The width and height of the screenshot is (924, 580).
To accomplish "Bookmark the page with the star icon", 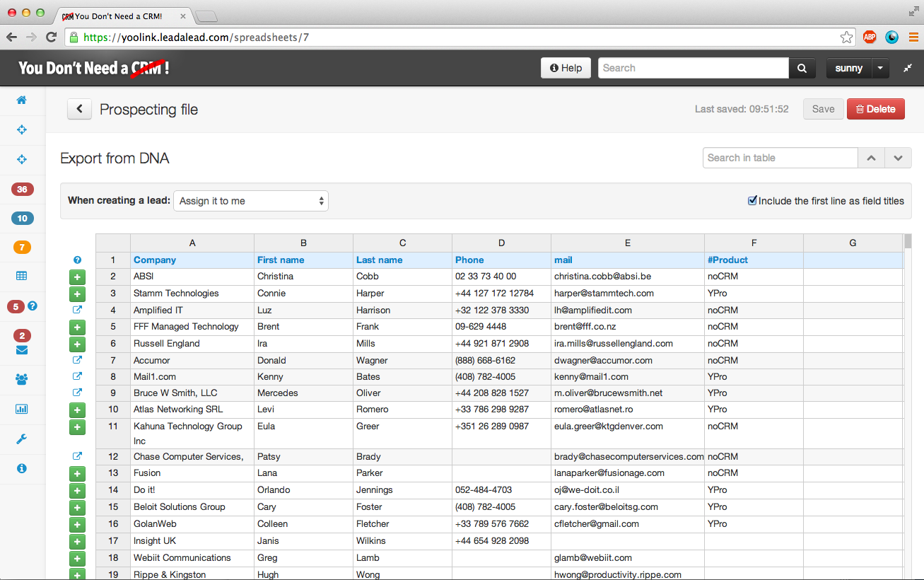I will tap(846, 37).
